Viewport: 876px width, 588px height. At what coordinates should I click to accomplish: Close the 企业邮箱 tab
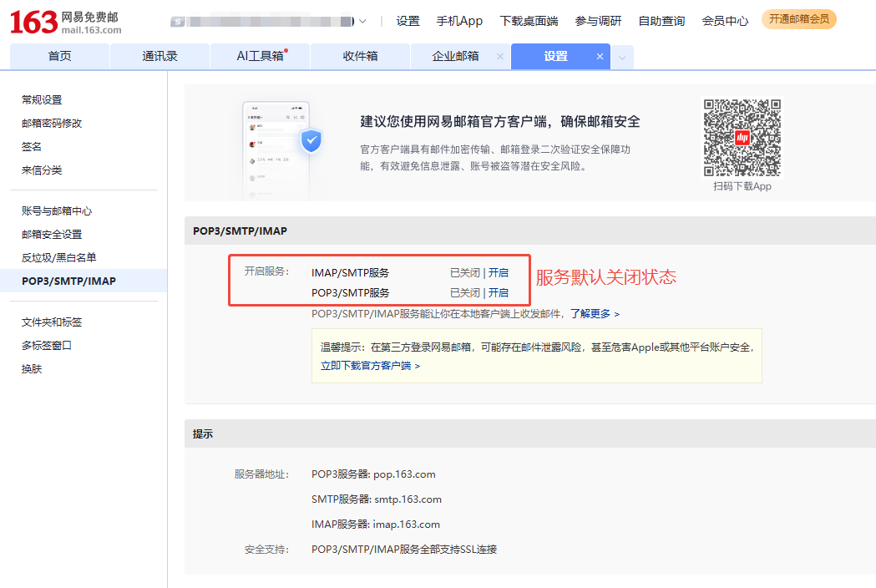coord(499,57)
